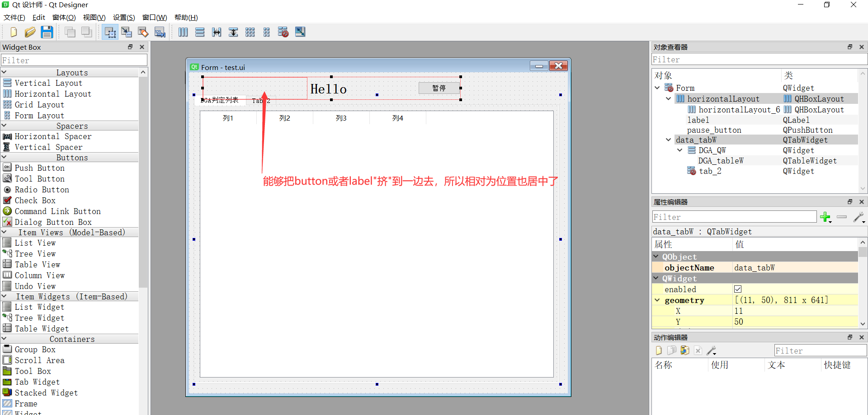
Task: Click the Open Form toolbar icon
Action: 30,32
